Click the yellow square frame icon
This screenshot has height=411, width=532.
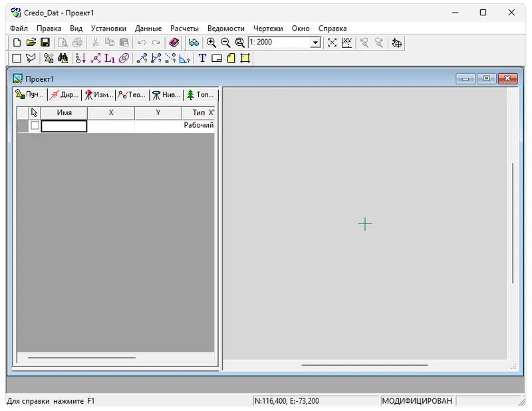pyautogui.click(x=245, y=59)
